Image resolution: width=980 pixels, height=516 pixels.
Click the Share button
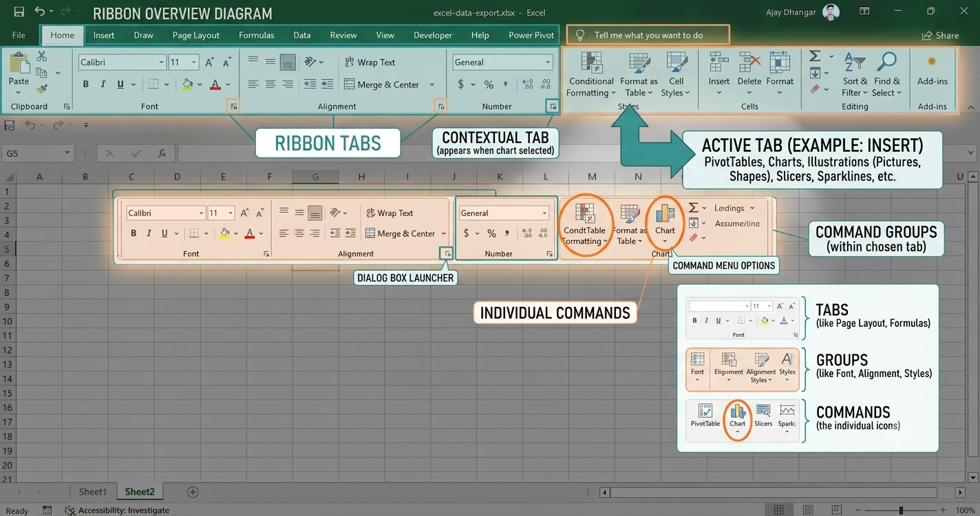[x=940, y=35]
